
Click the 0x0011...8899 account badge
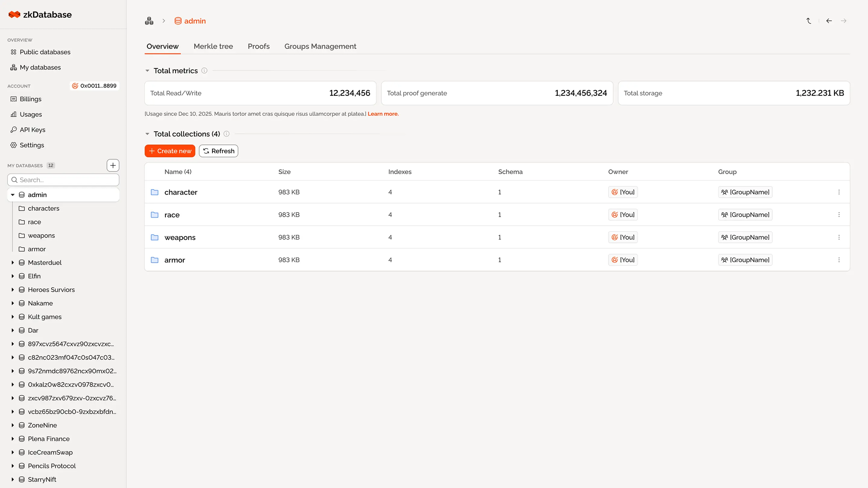point(94,86)
